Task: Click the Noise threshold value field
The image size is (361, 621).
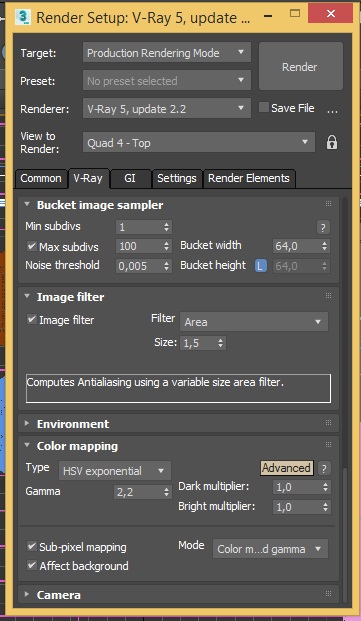Action: (139, 267)
